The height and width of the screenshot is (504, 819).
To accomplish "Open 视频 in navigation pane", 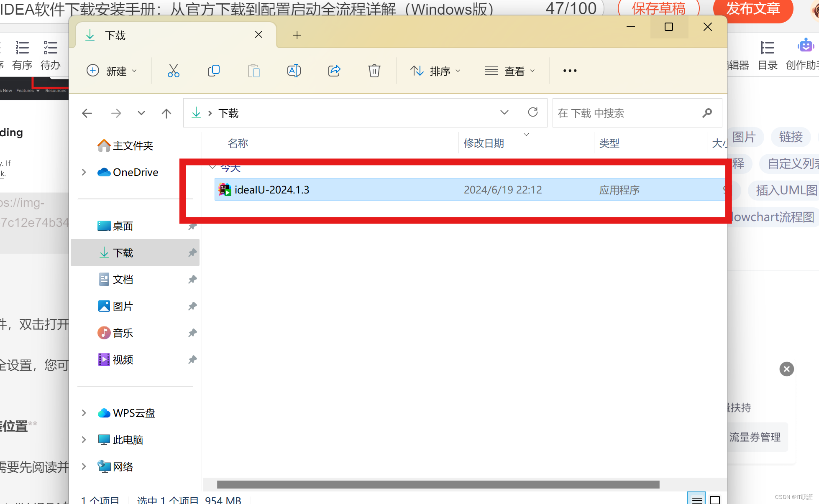I will pyautogui.click(x=115, y=360).
